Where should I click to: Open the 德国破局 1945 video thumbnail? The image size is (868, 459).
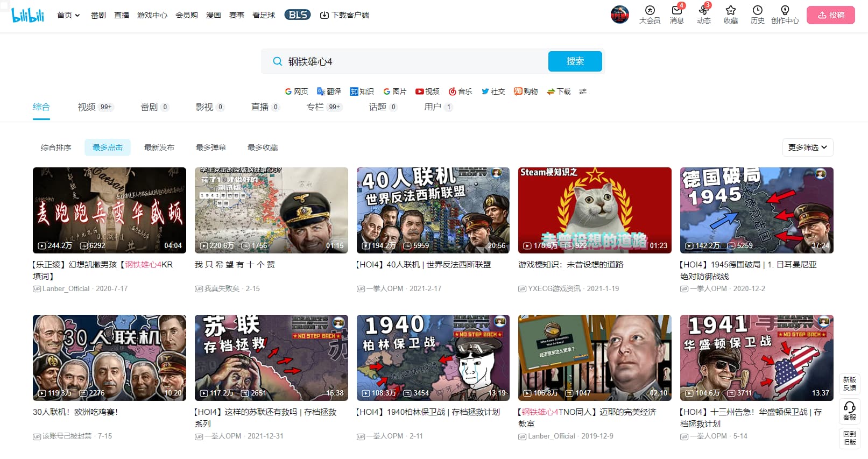pos(757,210)
